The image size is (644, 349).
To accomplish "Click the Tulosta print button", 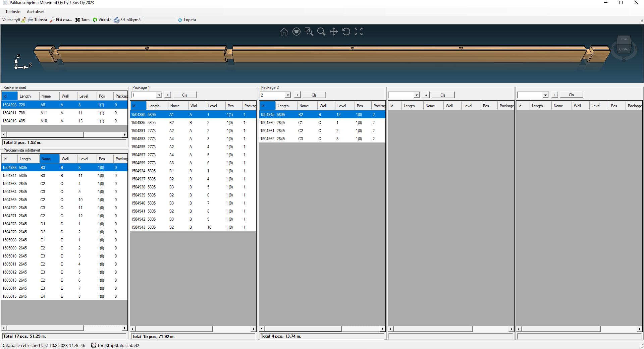I will click(x=38, y=20).
